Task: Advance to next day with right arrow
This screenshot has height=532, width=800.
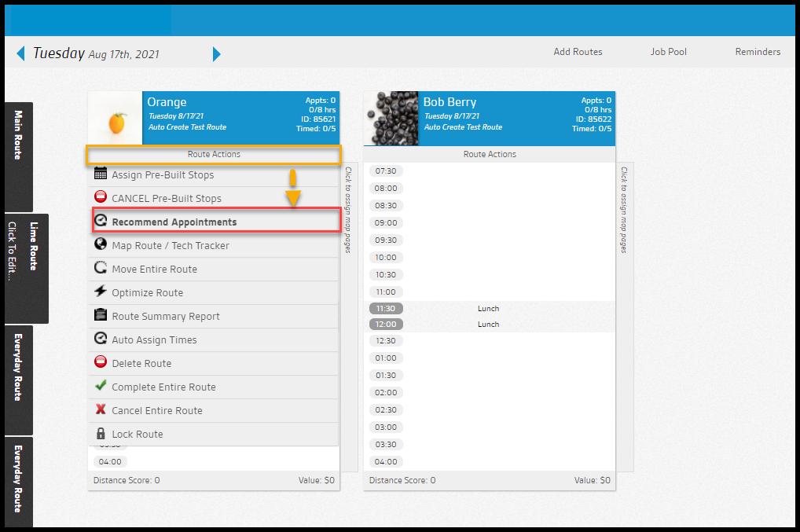Action: [217, 53]
